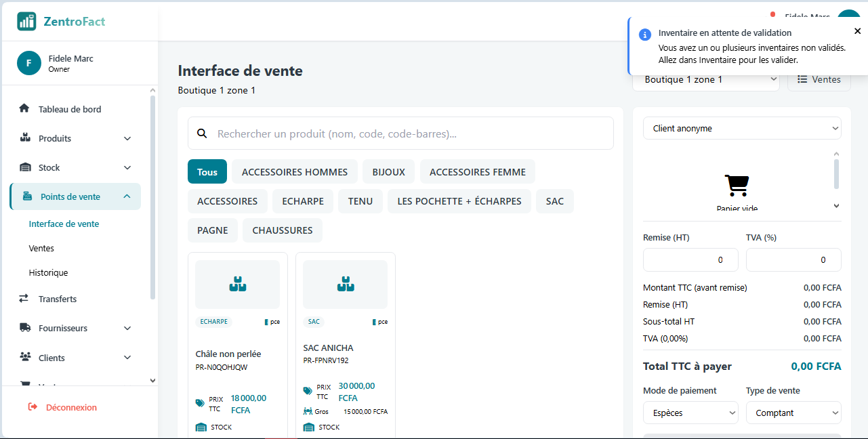Click the Transferts arrows icon
868x439 pixels.
[25, 299]
